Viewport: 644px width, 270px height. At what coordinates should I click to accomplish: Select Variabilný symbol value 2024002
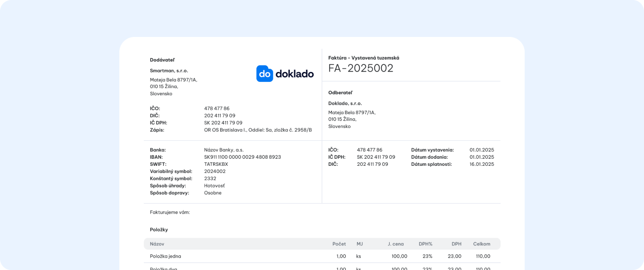click(215, 171)
